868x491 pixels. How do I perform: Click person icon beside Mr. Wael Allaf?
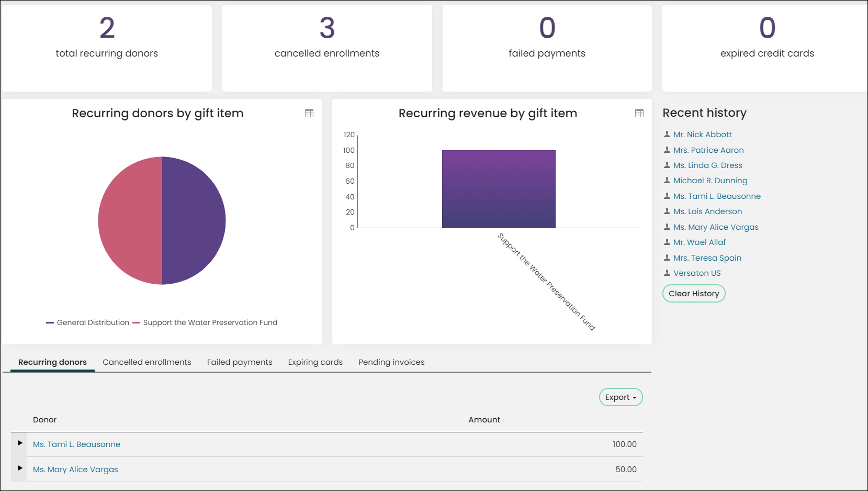click(x=667, y=242)
